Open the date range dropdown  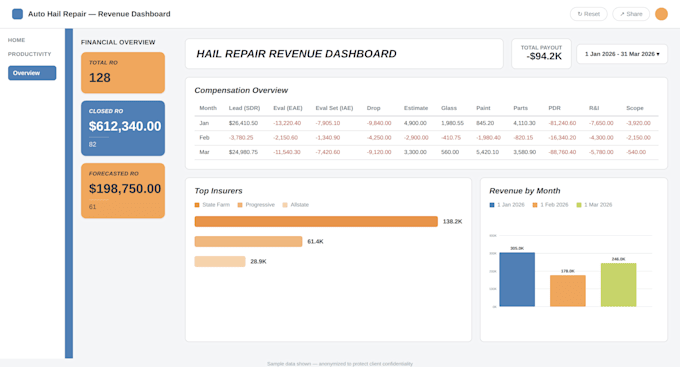[622, 54]
